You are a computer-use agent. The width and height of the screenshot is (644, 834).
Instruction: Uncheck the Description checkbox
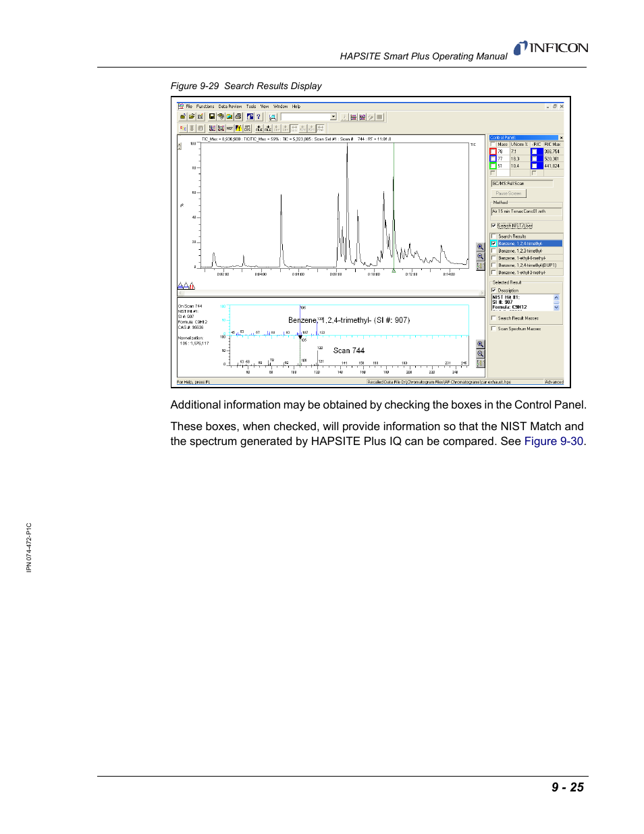click(493, 290)
